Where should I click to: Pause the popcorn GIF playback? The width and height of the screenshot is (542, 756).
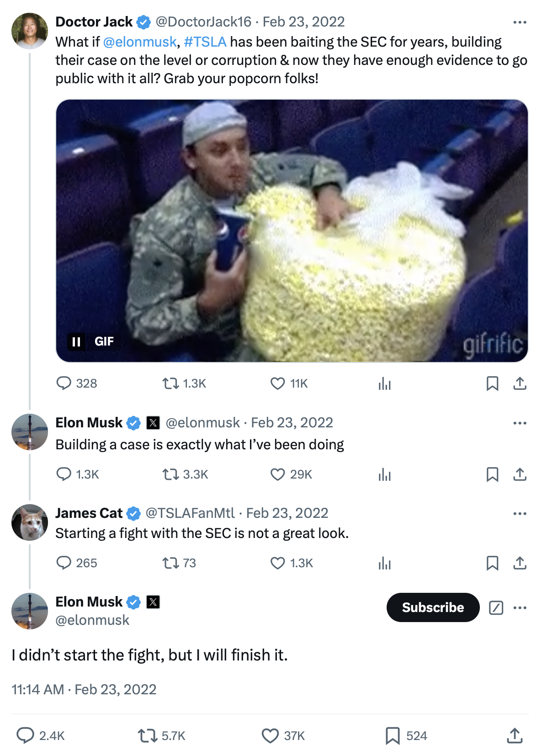76,341
